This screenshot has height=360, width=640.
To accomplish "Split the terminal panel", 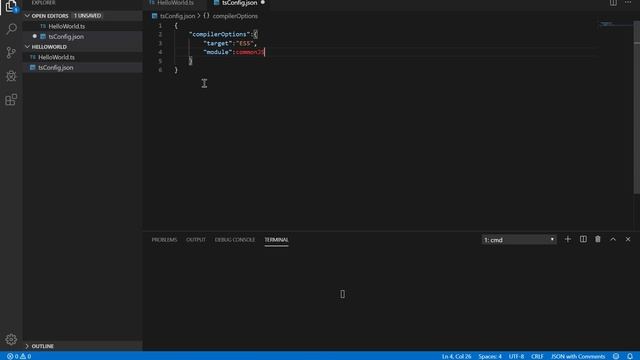I will tap(583, 239).
